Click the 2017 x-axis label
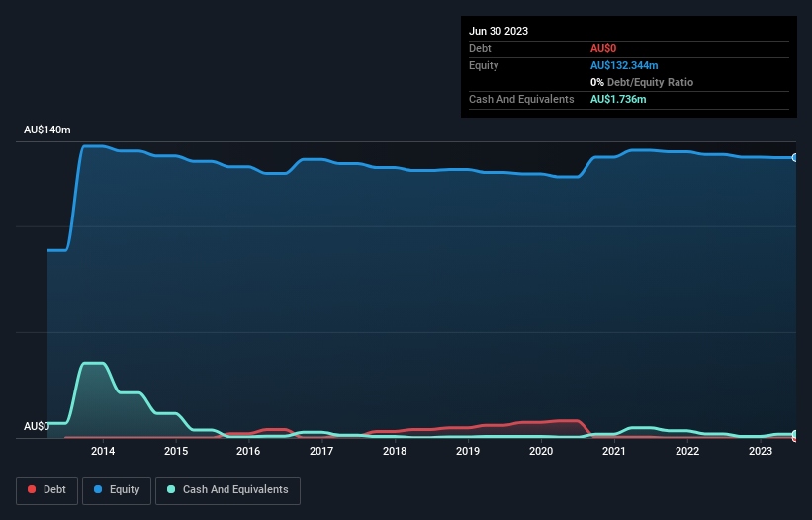The image size is (812, 520). (x=321, y=451)
